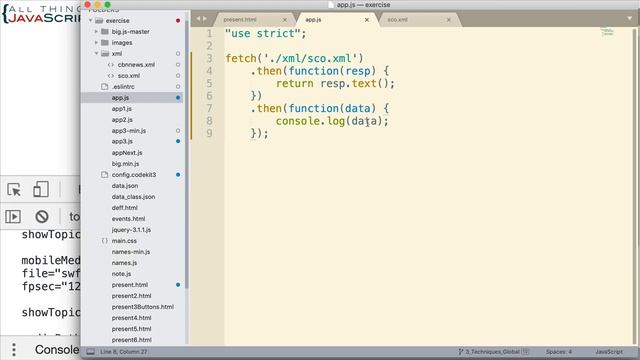The width and height of the screenshot is (640, 360).
Task: Open deff.html in the sidebar
Action: [x=124, y=208]
